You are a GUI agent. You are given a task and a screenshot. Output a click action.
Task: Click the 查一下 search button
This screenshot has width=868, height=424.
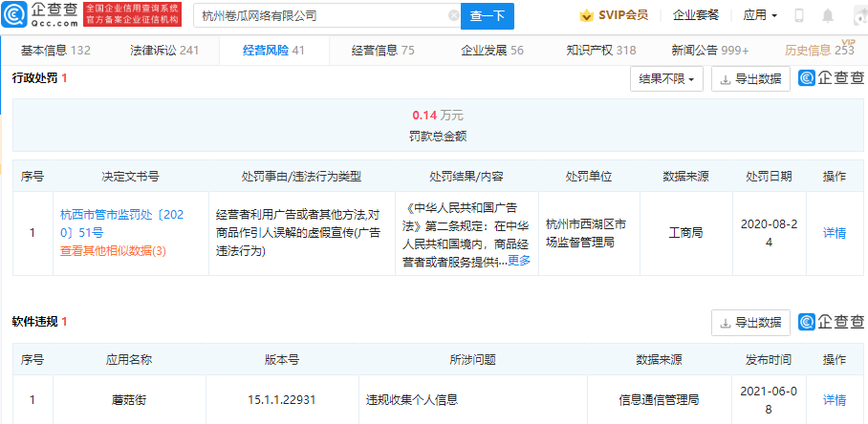click(x=488, y=16)
